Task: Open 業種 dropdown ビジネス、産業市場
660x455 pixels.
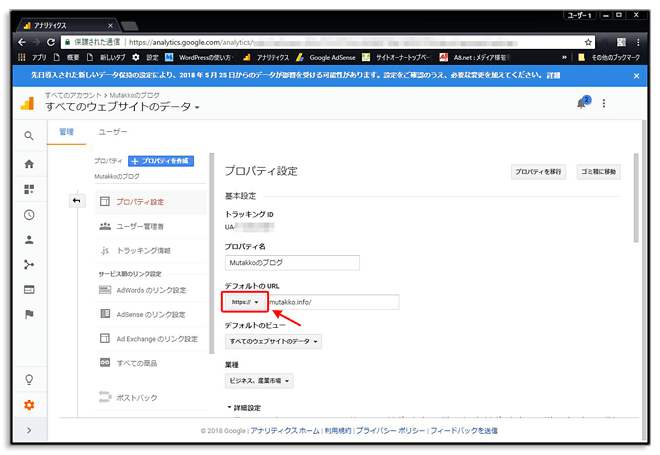Action: click(x=259, y=380)
